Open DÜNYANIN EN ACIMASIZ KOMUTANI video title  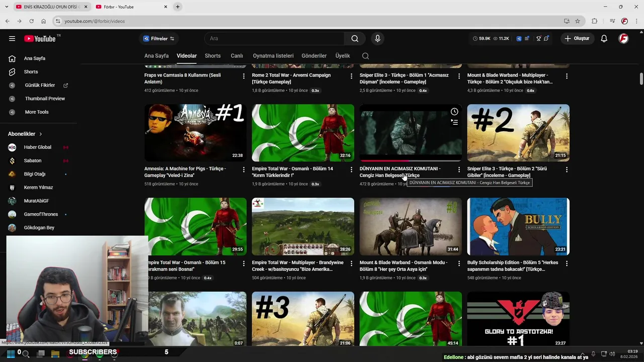click(x=400, y=172)
